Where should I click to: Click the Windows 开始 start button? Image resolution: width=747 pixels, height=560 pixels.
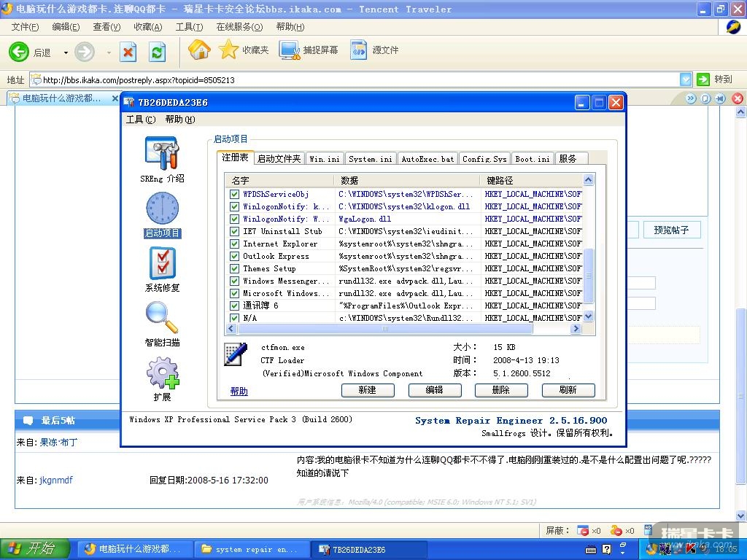click(35, 549)
